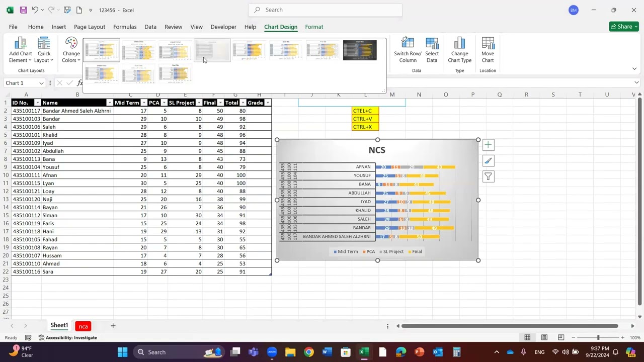
Task: Select the Sheet1 sheet tab
Action: point(59,326)
